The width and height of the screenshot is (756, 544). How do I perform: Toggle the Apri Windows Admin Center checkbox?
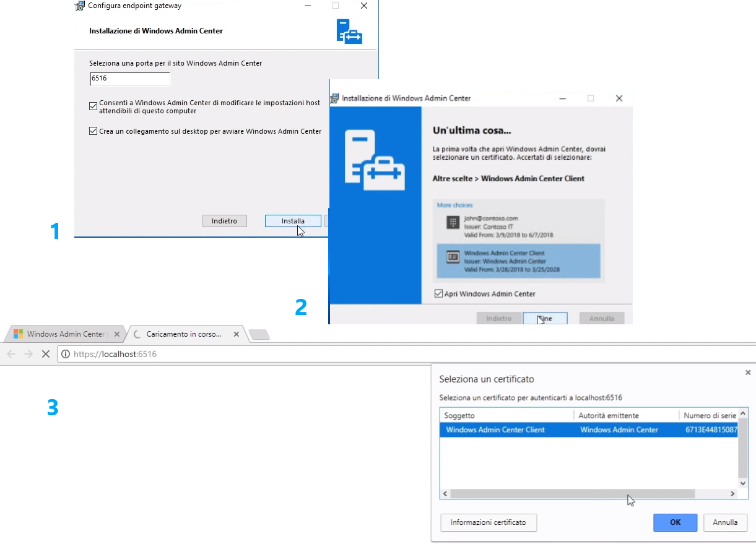coord(438,294)
